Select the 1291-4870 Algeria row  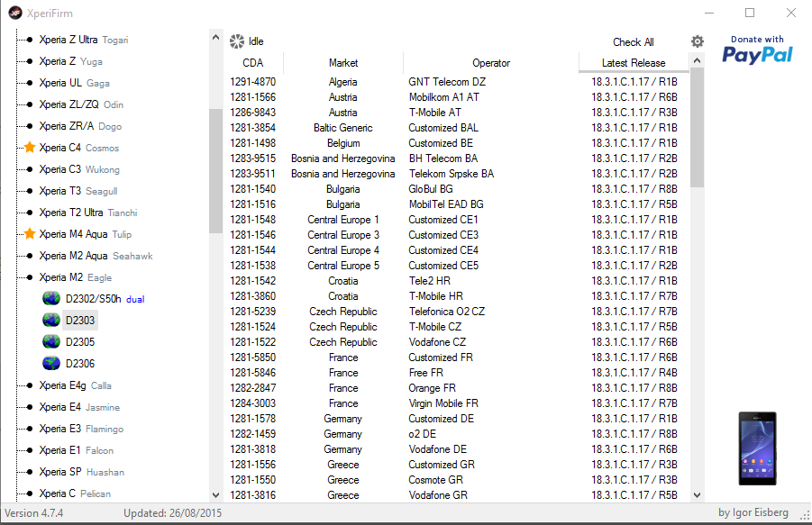457,82
